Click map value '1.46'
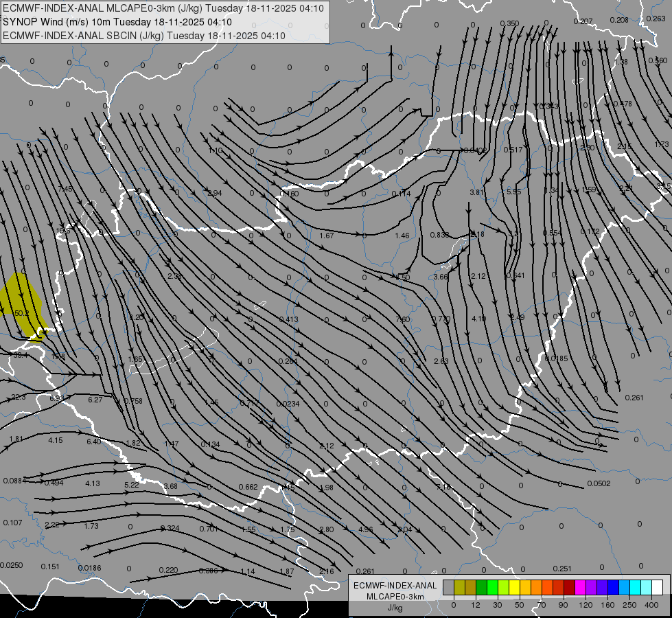The height and width of the screenshot is (618, 672). (402, 236)
